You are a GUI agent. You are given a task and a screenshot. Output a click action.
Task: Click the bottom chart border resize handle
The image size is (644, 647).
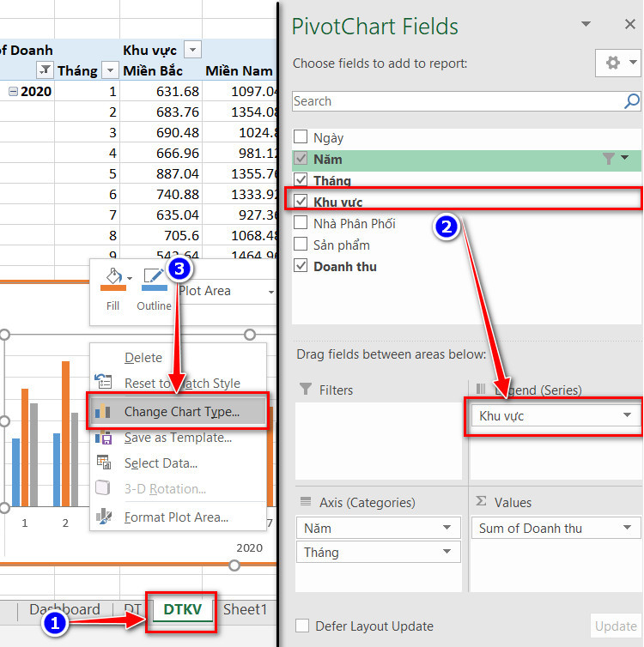click(234, 565)
